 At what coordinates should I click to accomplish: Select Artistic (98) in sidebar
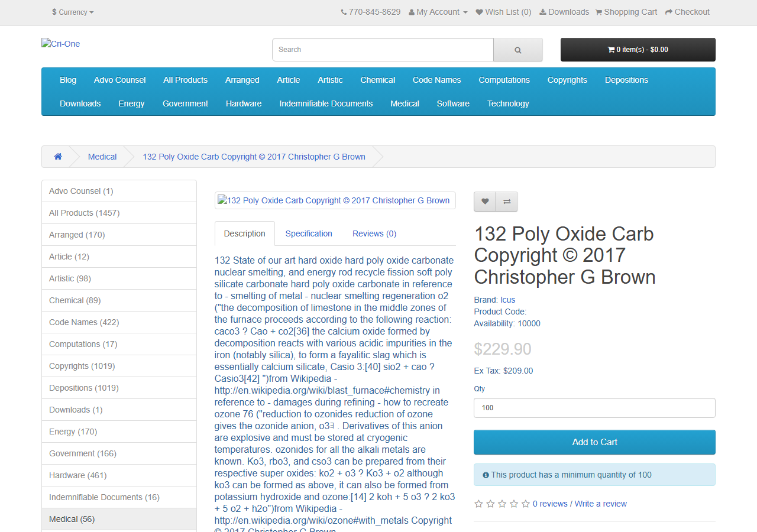(119, 278)
